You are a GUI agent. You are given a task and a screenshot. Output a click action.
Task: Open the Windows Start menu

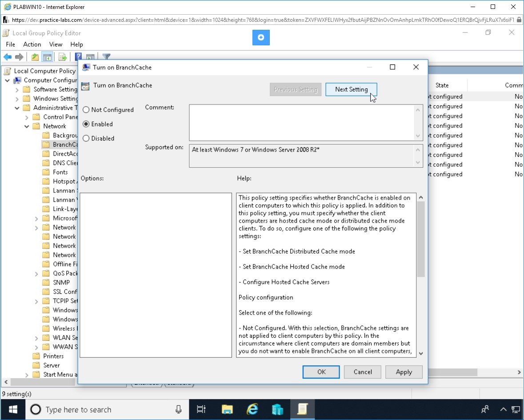click(x=13, y=409)
